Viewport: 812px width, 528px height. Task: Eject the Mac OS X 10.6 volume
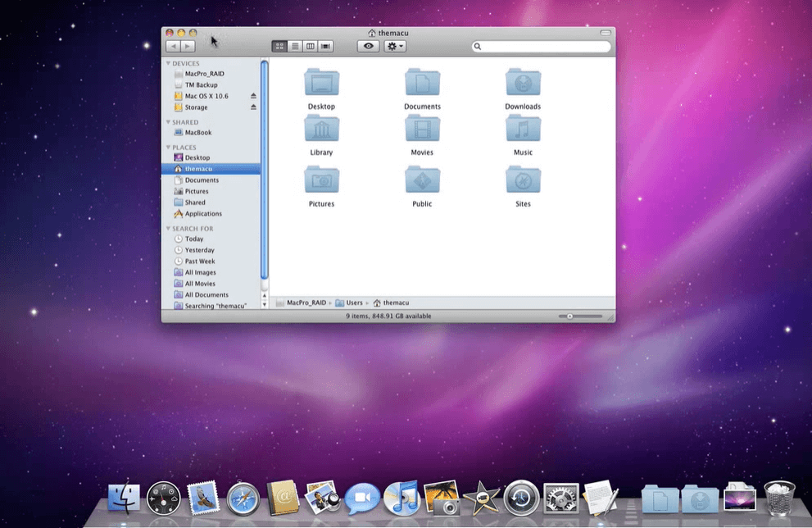point(253,96)
